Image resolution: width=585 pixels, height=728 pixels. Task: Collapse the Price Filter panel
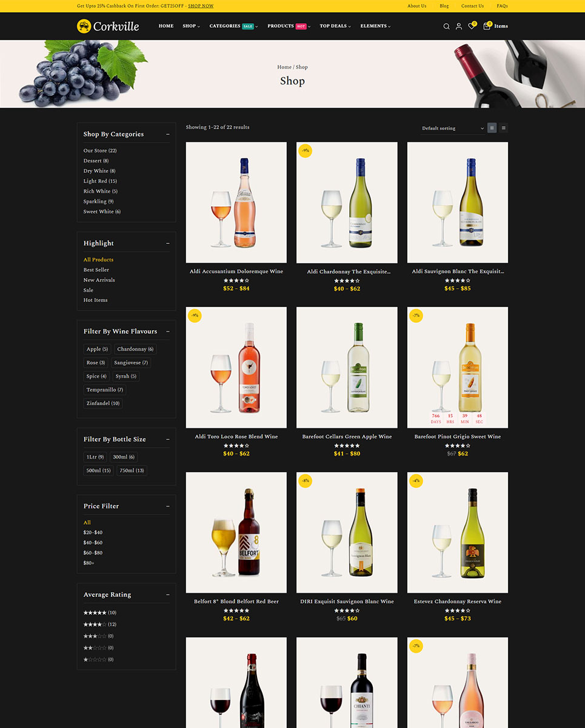click(168, 506)
